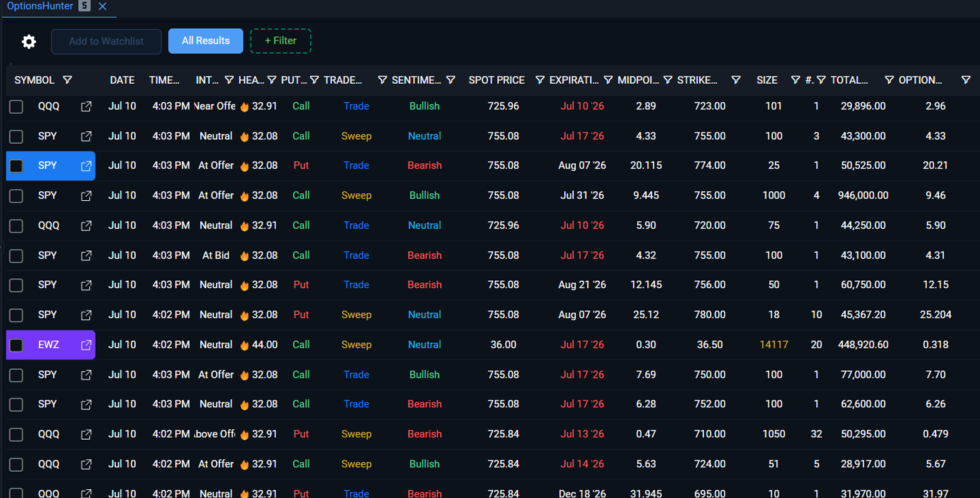This screenshot has height=498, width=980.
Task: Click the + Filter button
Action: 281,41
